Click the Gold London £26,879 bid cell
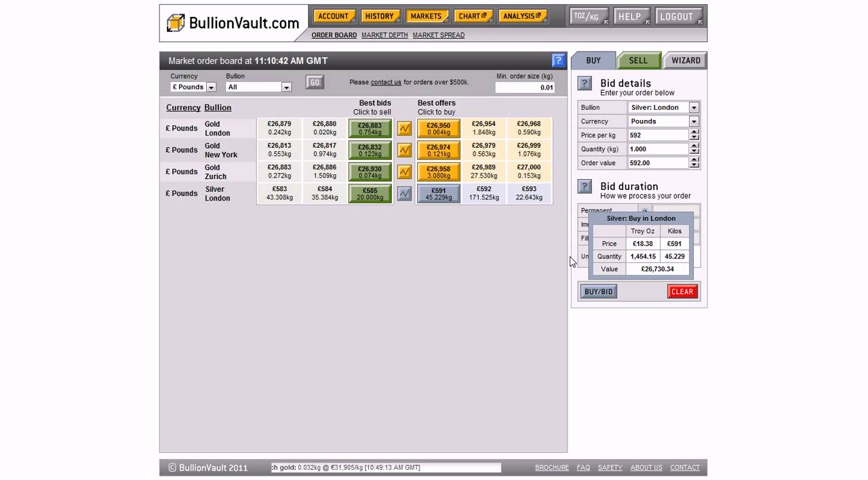 pos(279,128)
